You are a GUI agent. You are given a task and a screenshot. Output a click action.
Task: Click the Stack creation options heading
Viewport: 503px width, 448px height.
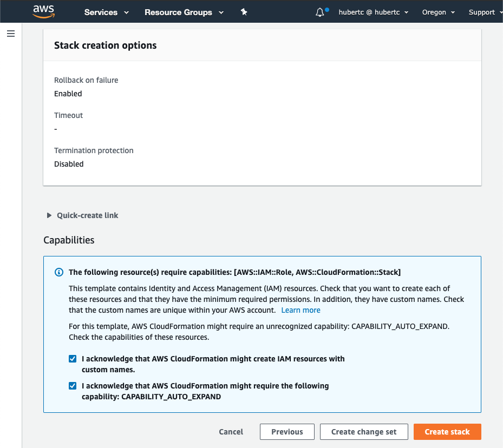(105, 45)
